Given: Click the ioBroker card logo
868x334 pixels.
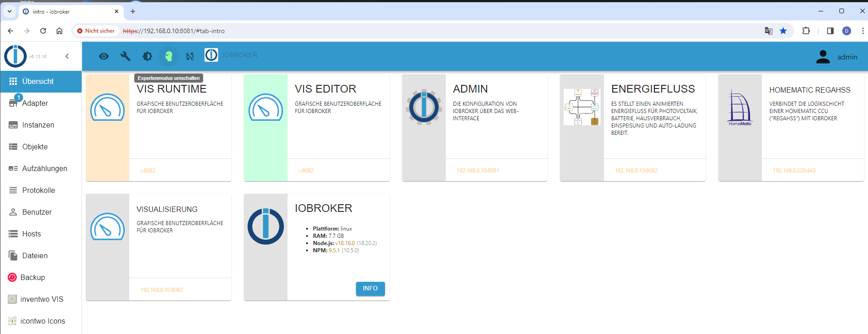Looking at the screenshot, I should pyautogui.click(x=266, y=226).
